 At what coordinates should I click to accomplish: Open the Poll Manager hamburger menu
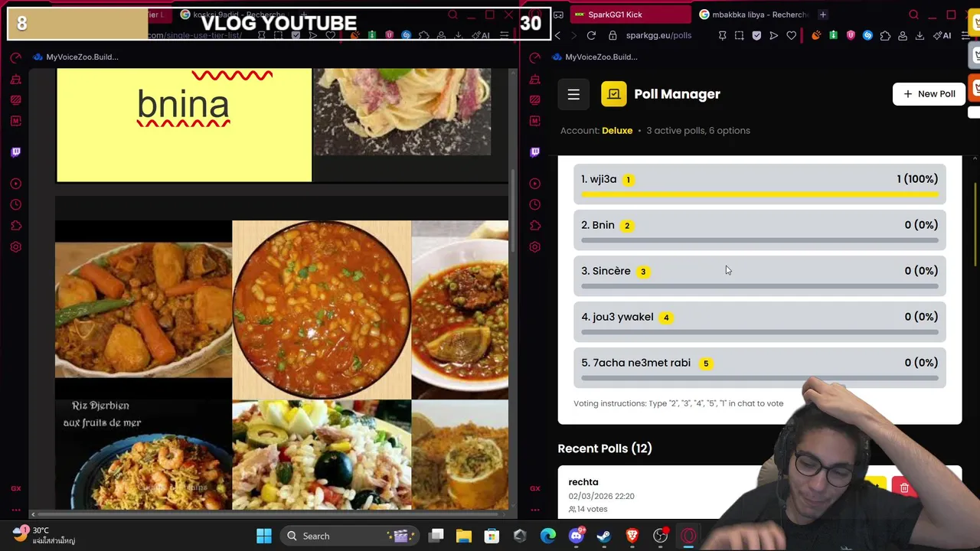[573, 94]
